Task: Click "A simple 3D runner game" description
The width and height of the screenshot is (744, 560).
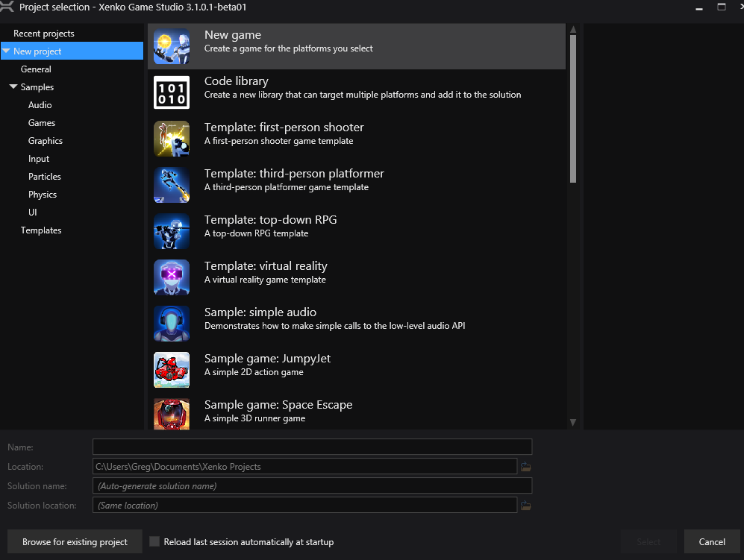Action: point(254,418)
